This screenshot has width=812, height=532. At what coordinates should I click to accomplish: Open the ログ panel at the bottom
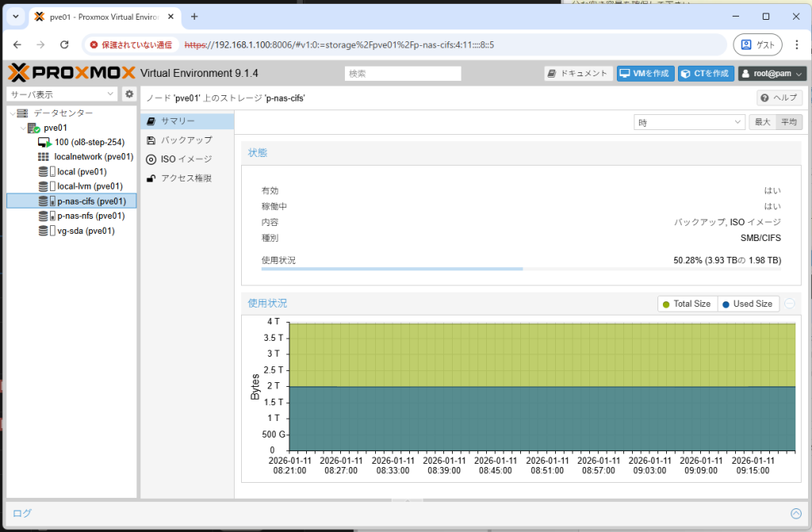tap(21, 513)
